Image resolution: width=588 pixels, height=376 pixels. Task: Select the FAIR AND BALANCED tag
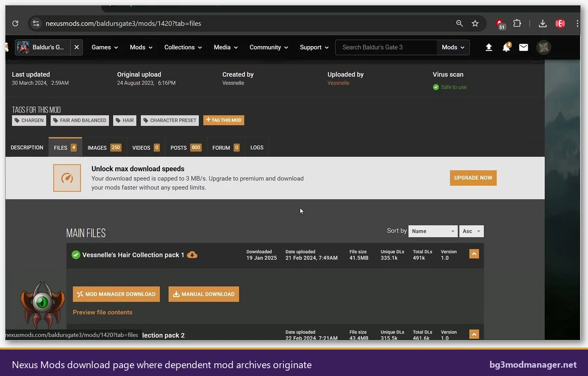pos(79,120)
